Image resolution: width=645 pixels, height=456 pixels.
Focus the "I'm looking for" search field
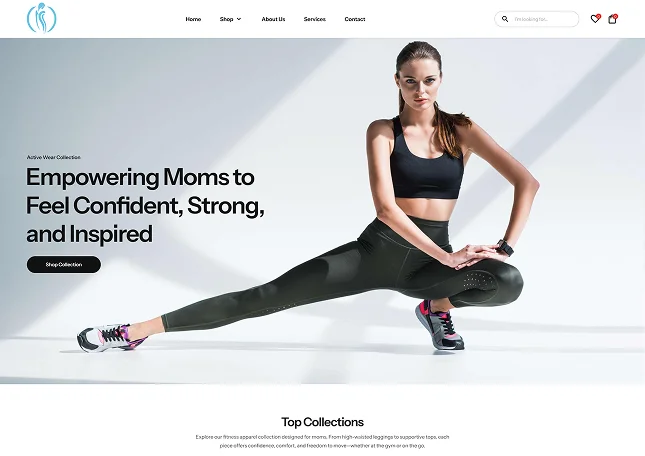543,19
